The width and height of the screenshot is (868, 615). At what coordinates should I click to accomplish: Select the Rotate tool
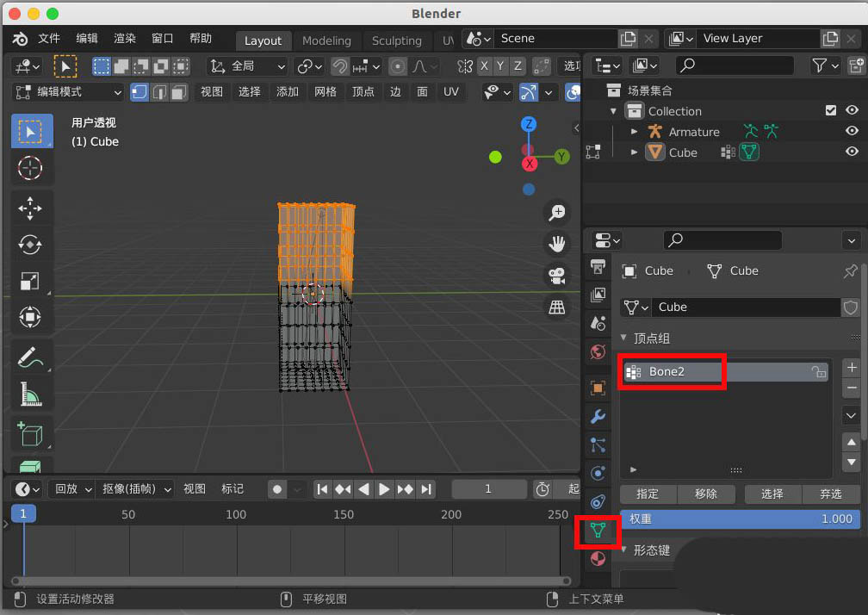coord(30,244)
